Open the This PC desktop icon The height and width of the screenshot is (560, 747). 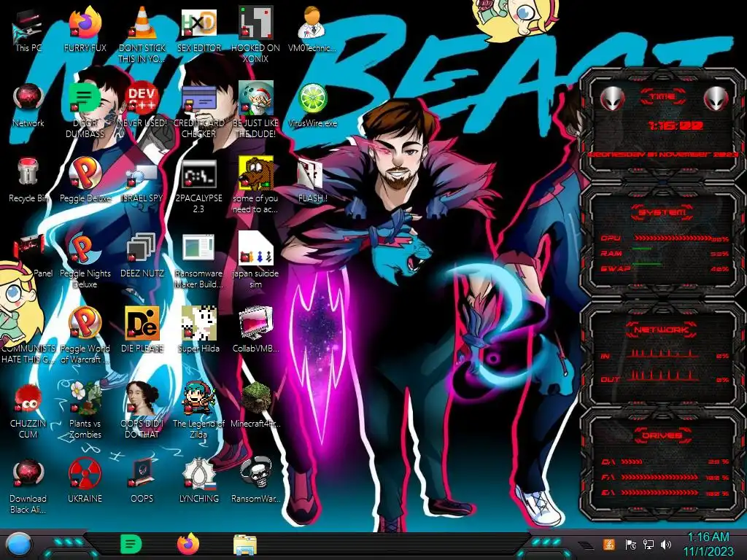(28, 29)
